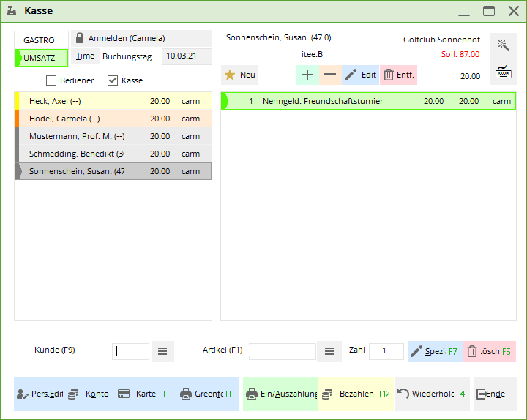Click the Artikel (F1) input field
The image size is (527, 420).
click(x=283, y=351)
